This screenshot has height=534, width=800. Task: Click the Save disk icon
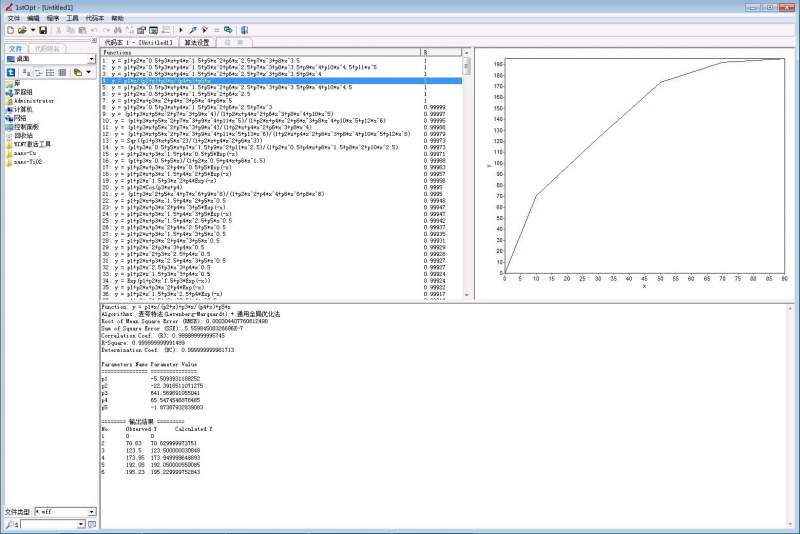pyautogui.click(x=43, y=31)
